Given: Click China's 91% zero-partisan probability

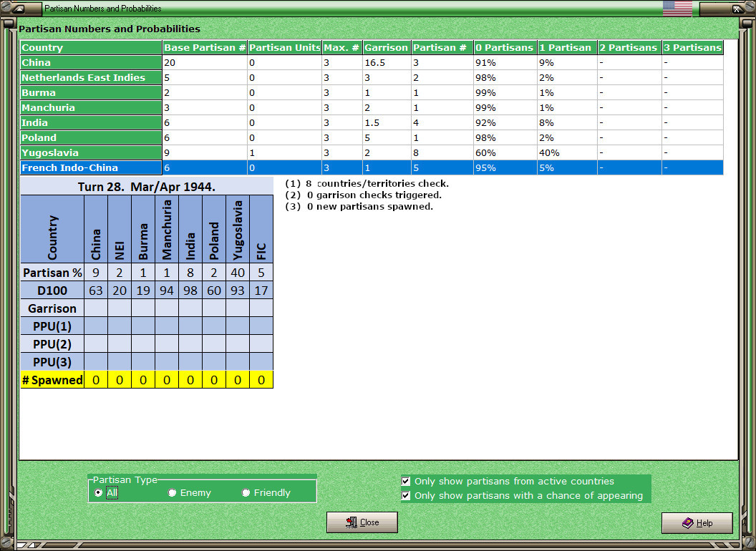Looking at the screenshot, I should pyautogui.click(x=505, y=63).
